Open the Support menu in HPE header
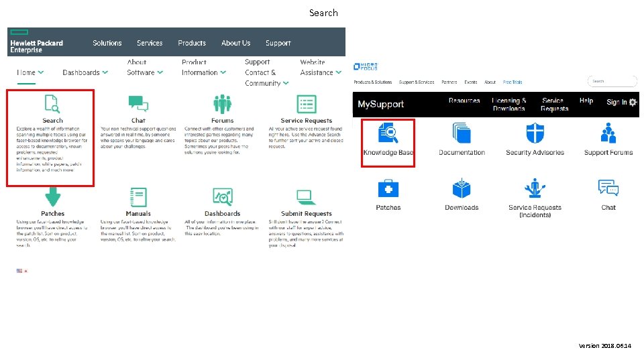Screen dimensions: 644x362 pos(278,43)
